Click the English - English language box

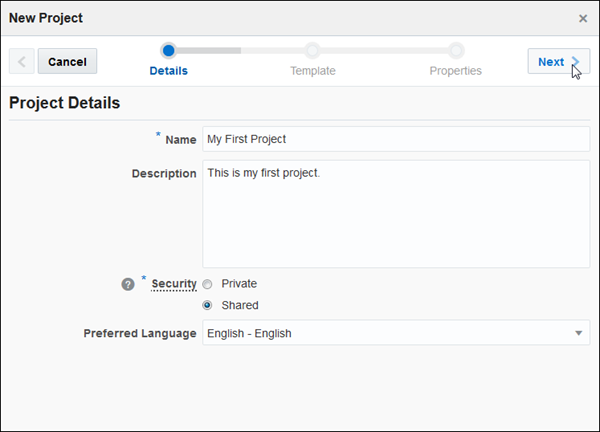(x=385, y=333)
